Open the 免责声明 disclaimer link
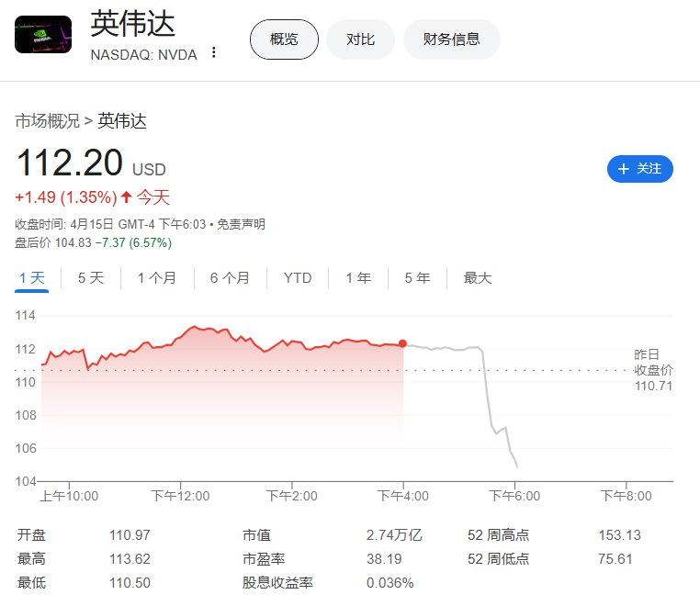The image size is (700, 606). click(241, 224)
